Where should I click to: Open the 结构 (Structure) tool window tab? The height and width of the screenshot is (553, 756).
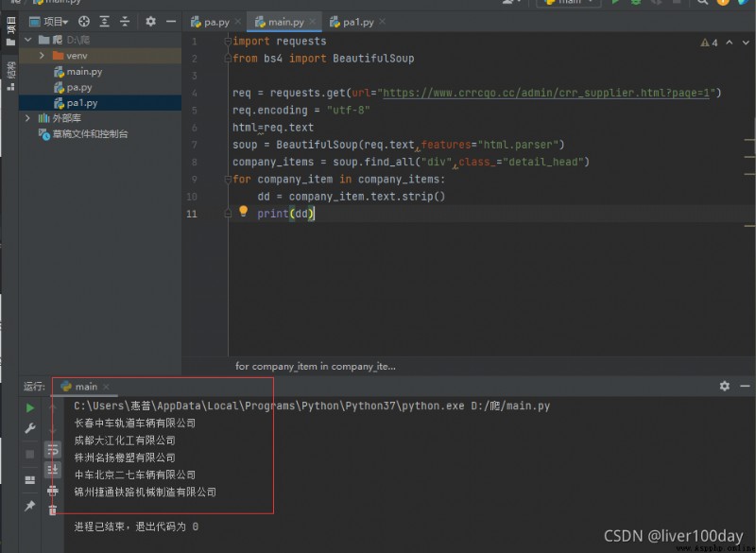coord(10,76)
